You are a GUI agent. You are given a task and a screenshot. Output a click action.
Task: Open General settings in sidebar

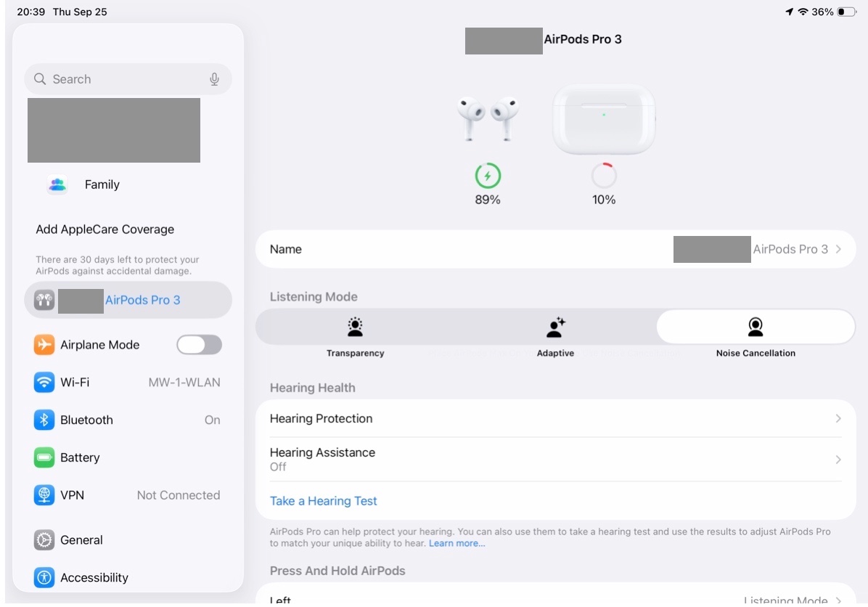pyautogui.click(x=128, y=540)
